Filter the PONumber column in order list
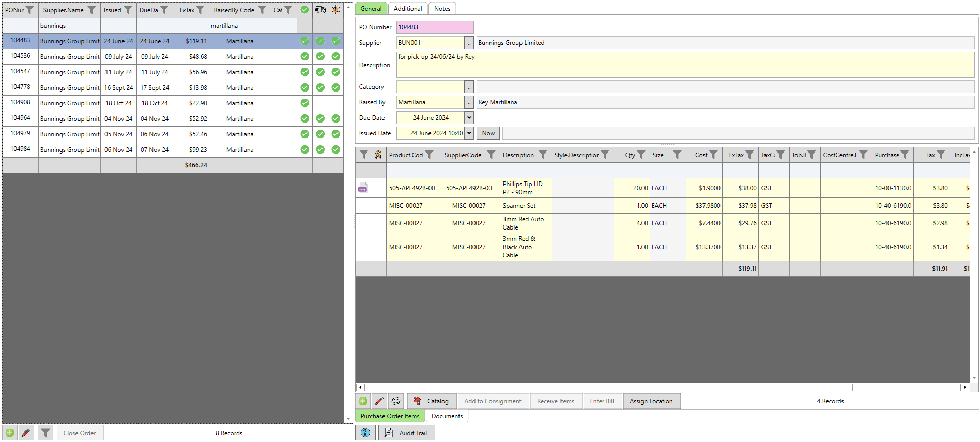Viewport: 980px width, 442px height. point(30,10)
